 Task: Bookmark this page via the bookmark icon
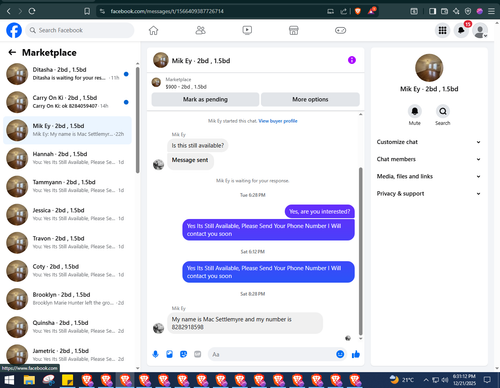(87, 11)
